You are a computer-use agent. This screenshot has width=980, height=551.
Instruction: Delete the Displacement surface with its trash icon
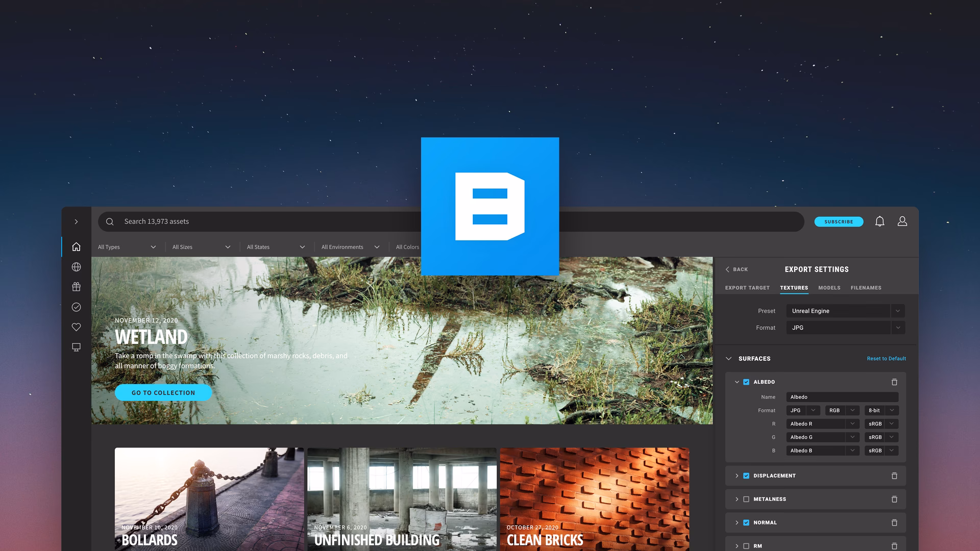[x=894, y=476]
